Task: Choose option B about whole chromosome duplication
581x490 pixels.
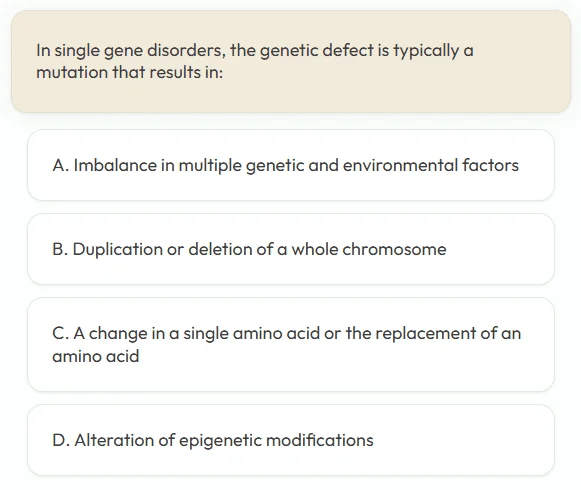Action: point(291,249)
